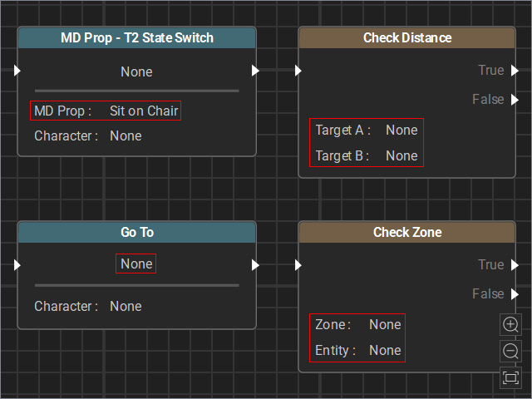Select the Entity None value in Check Zone

(x=385, y=351)
